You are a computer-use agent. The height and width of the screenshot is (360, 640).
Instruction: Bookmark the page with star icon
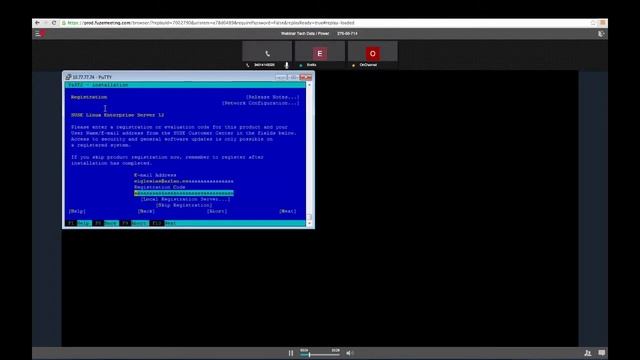[593, 23]
